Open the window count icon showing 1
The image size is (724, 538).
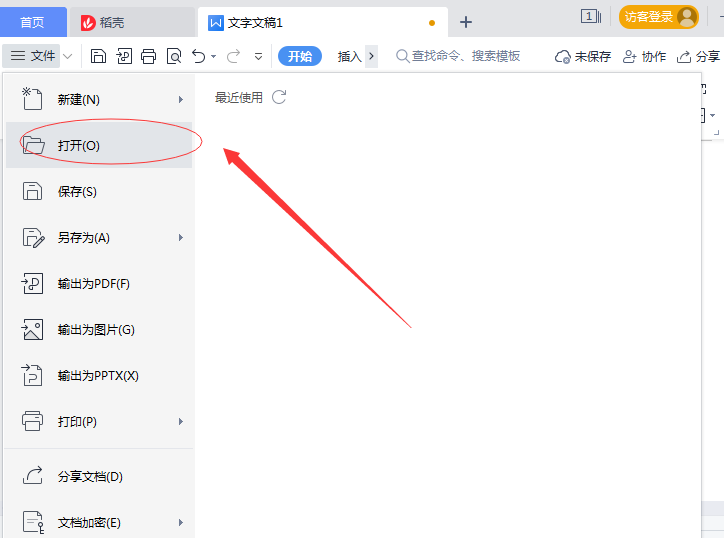(591, 17)
